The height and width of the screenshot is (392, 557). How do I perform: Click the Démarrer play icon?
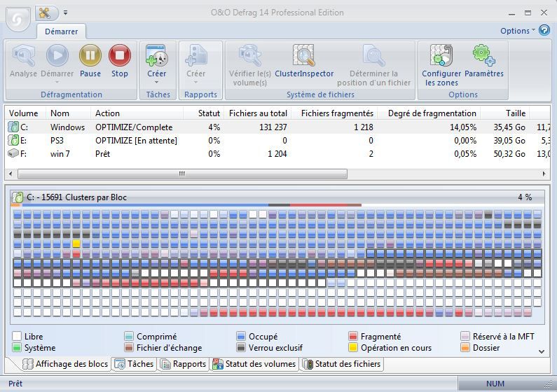coord(57,56)
